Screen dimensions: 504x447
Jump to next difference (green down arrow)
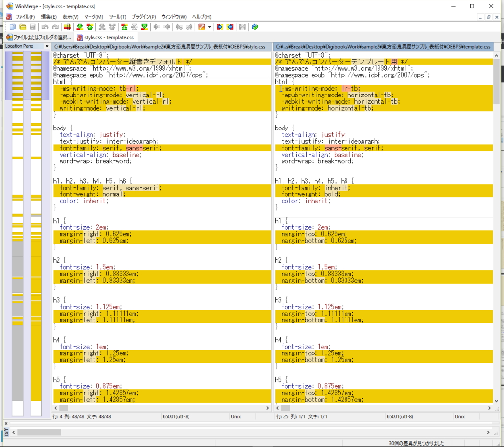click(80, 27)
